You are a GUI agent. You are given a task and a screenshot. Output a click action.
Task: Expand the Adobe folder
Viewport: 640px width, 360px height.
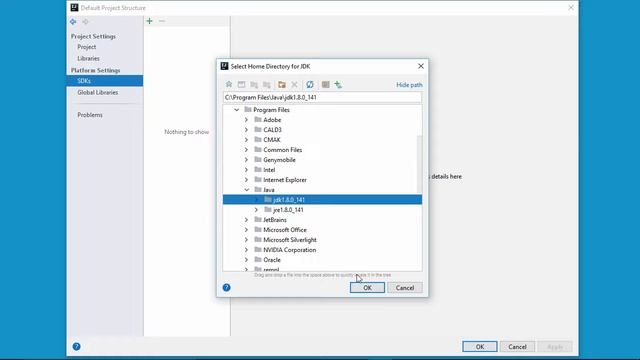click(x=247, y=120)
